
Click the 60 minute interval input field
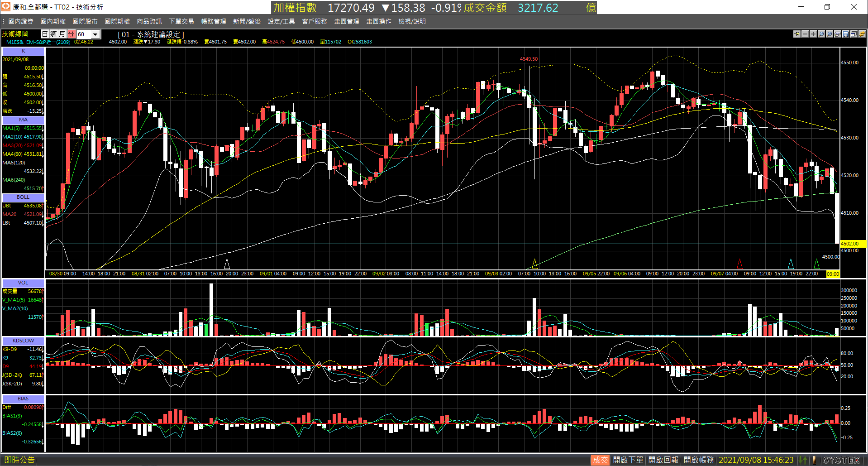pos(84,34)
